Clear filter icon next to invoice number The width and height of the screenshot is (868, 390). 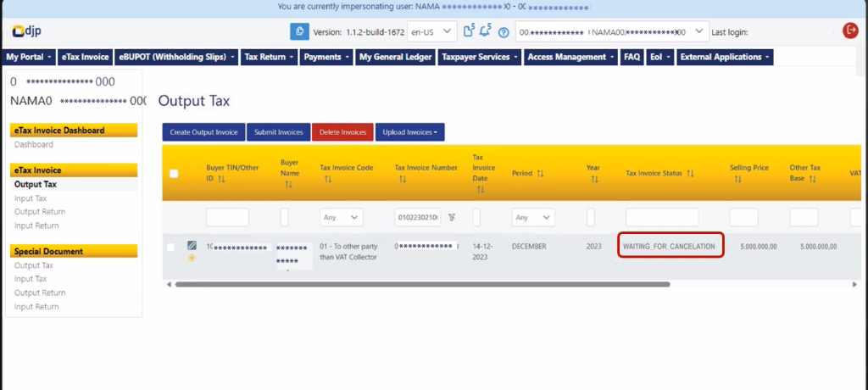(452, 217)
